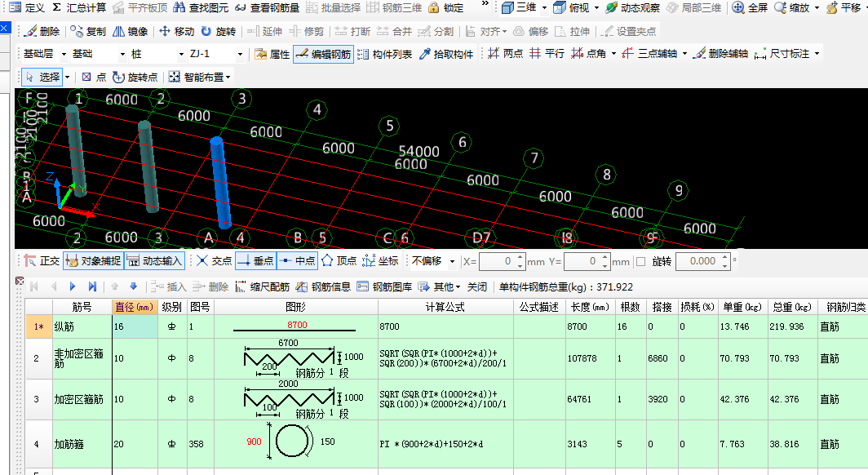Viewport: 868px width, 475px height.
Task: Expand the 不偏移 offset dropdown
Action: (452, 261)
